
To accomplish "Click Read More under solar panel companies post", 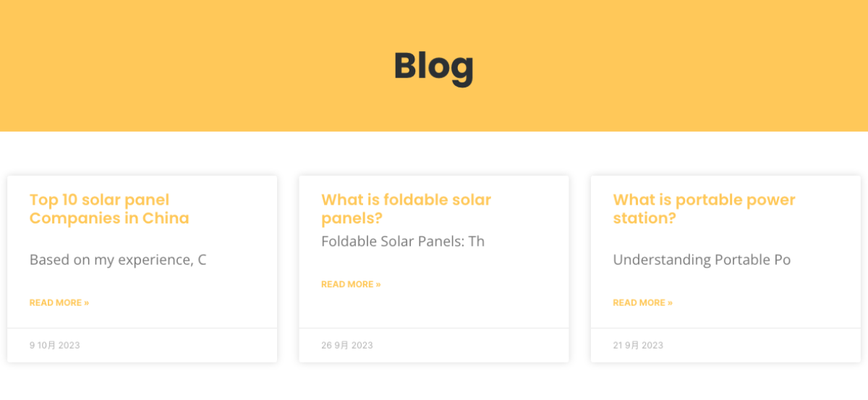I will click(x=59, y=302).
